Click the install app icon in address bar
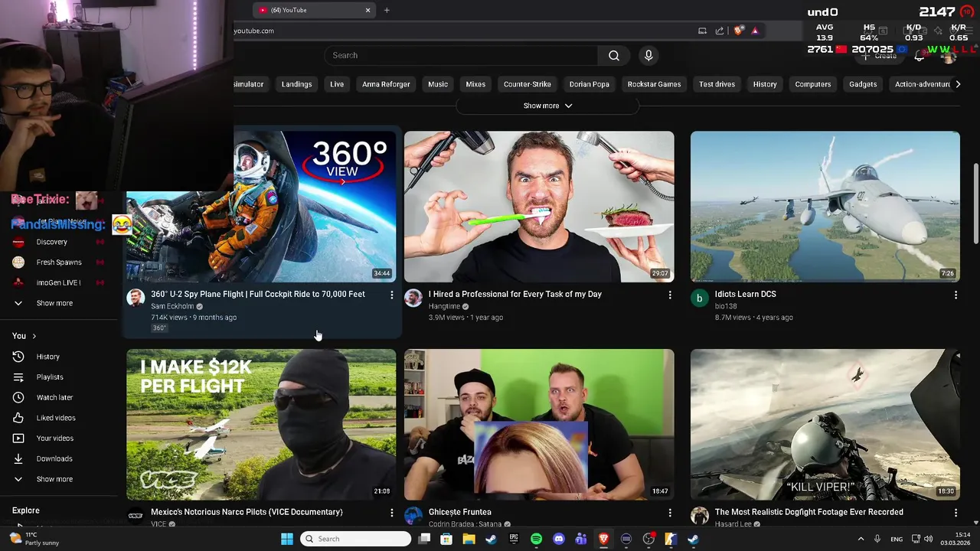This screenshot has width=980, height=551. click(702, 31)
